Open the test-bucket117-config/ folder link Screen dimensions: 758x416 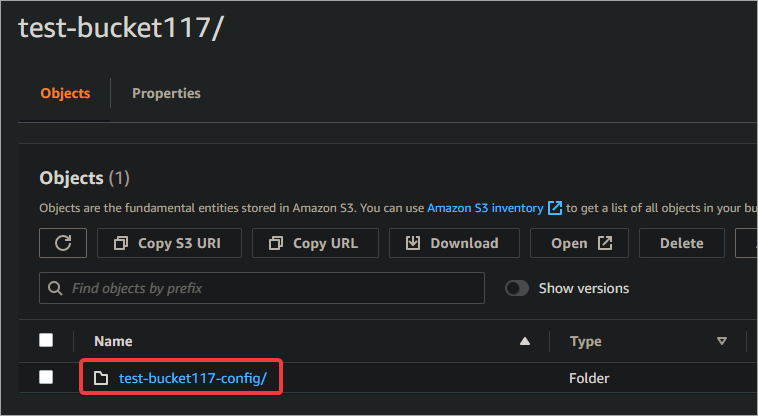[192, 378]
